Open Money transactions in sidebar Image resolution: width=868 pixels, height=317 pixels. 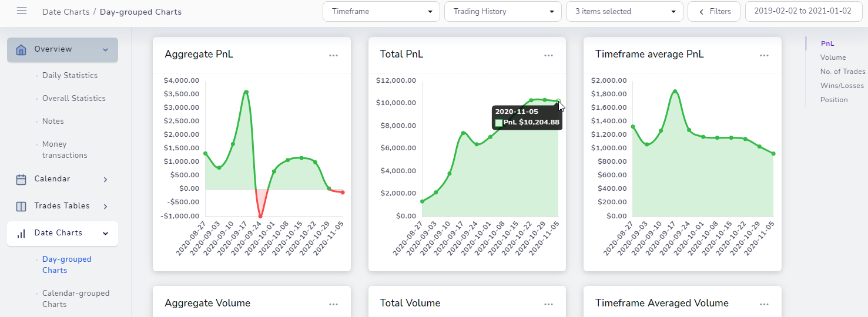65,150
